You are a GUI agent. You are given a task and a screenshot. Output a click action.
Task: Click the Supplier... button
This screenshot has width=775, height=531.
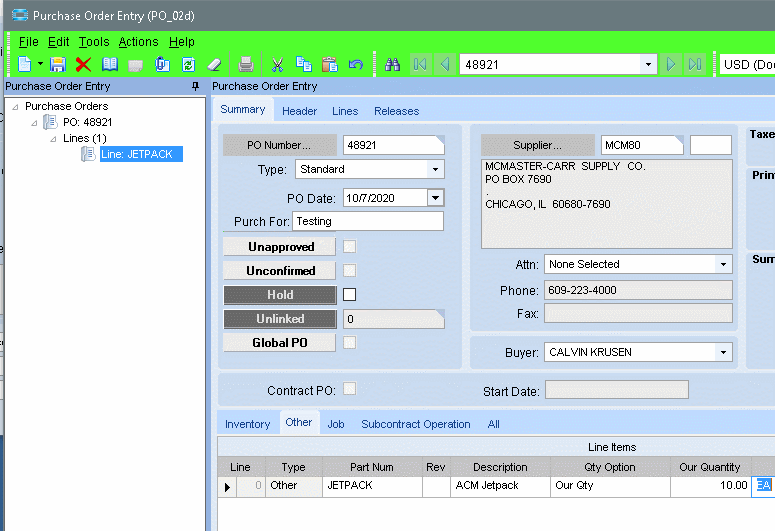click(537, 145)
